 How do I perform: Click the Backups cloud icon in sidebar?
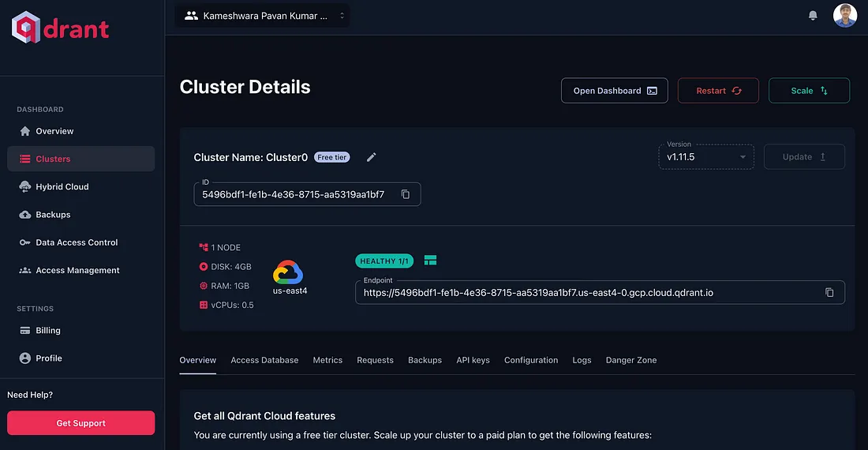coord(25,215)
